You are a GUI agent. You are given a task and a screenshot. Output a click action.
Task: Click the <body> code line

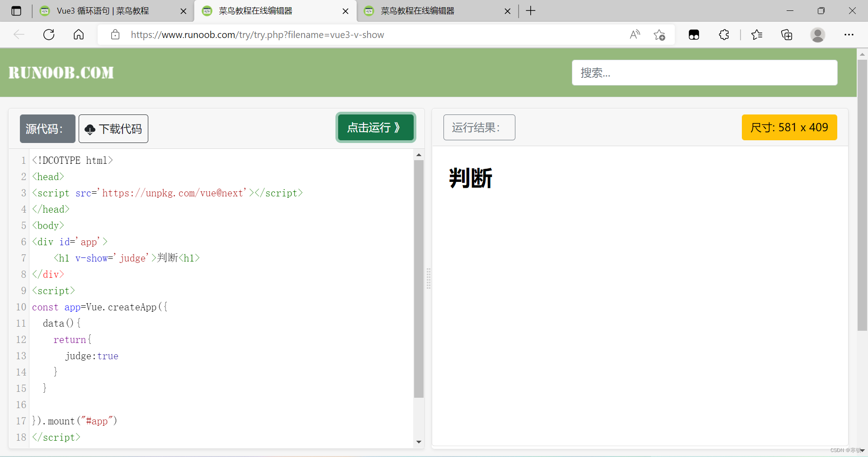(x=48, y=226)
